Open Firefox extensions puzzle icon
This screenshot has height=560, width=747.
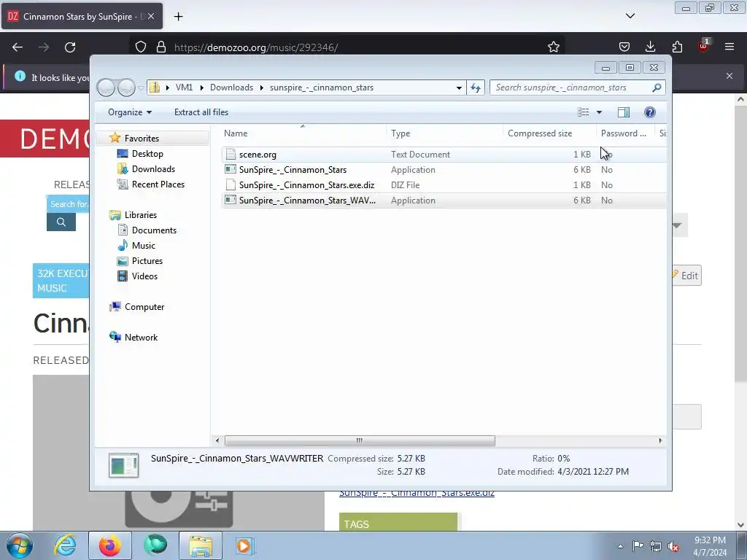677,47
